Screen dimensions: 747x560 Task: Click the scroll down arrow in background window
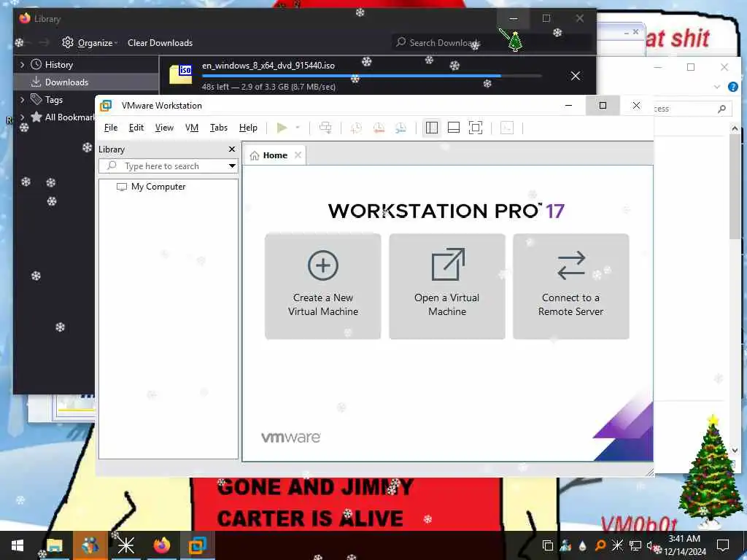tap(735, 450)
